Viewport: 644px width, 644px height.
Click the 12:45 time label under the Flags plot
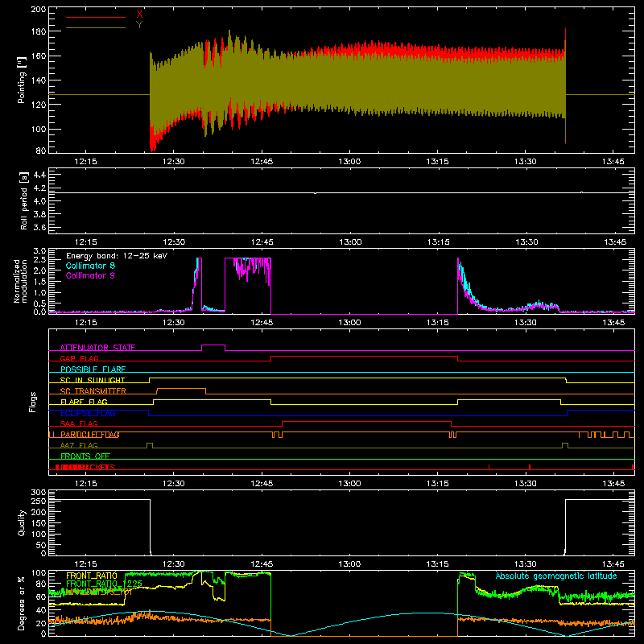pyautogui.click(x=262, y=484)
